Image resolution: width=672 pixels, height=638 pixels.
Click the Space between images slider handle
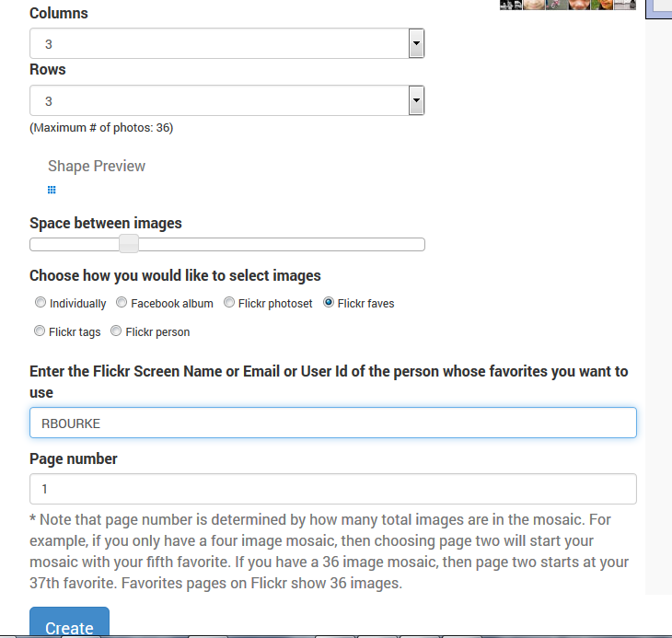(129, 244)
